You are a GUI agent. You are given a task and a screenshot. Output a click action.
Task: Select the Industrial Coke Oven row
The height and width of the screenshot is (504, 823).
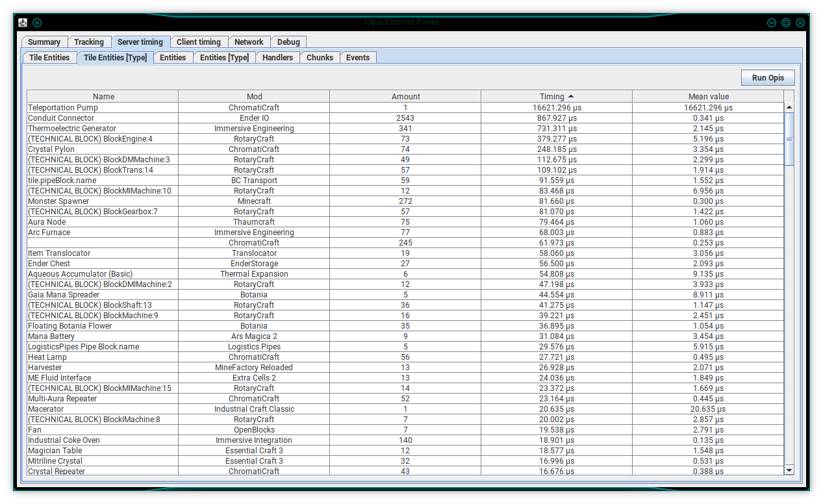click(405, 440)
